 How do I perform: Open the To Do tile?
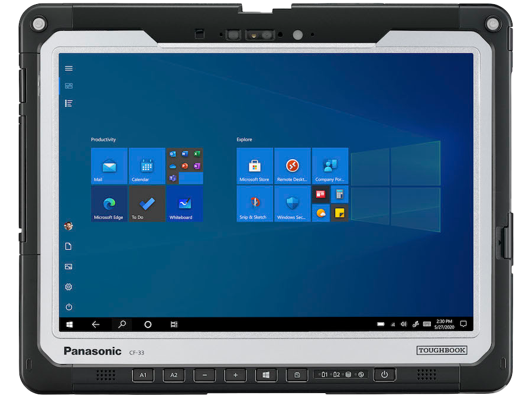(x=147, y=204)
